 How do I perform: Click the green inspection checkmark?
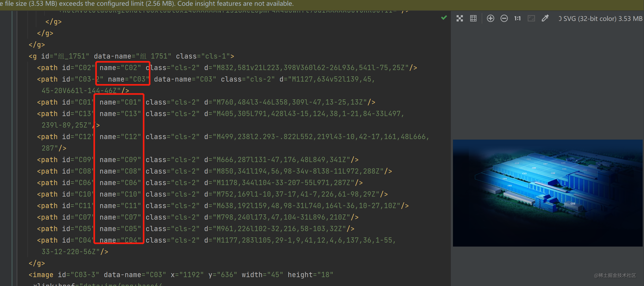[444, 18]
